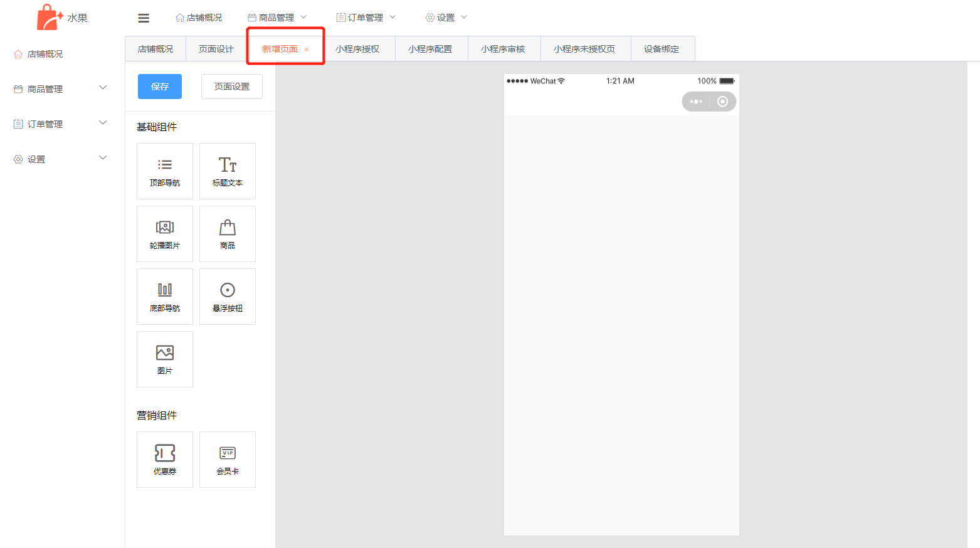Click the sidebar 商品管理 box icon
The width and height of the screenshot is (980, 548).
(18, 89)
